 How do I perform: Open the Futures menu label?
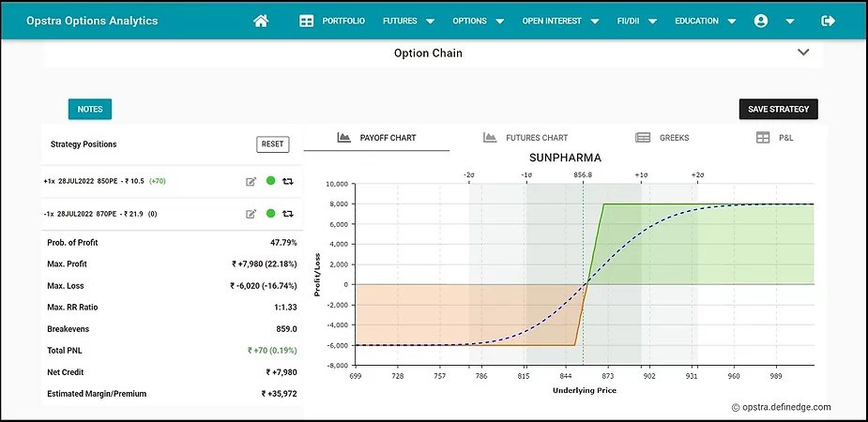click(x=400, y=21)
